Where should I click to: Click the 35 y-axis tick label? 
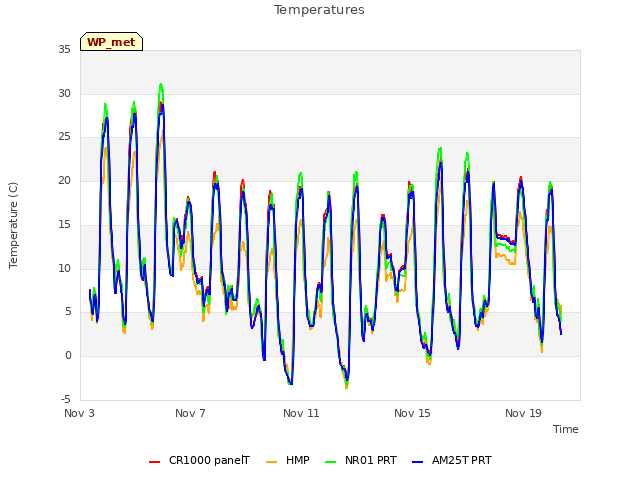(64, 50)
